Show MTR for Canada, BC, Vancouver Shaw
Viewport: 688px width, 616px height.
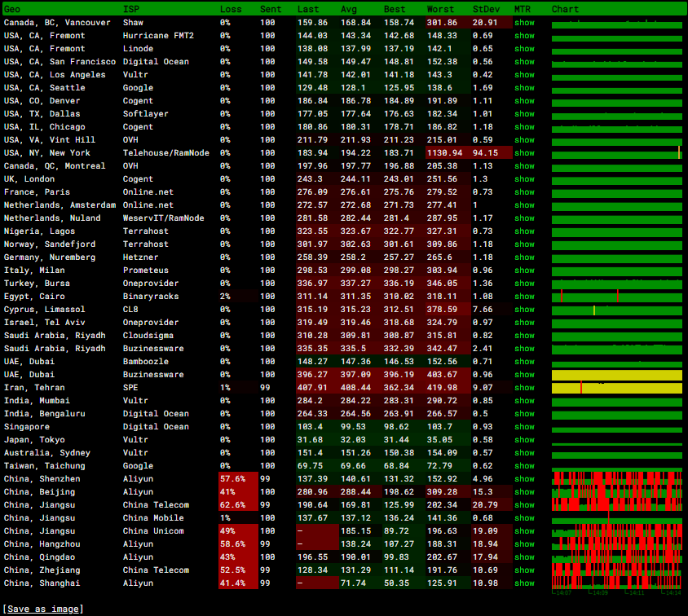(524, 22)
